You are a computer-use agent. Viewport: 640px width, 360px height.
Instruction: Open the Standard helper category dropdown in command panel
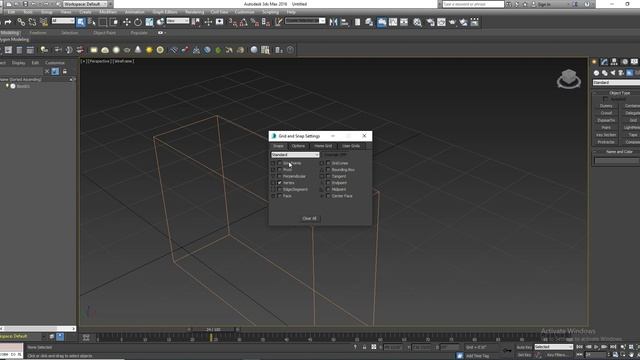point(616,82)
